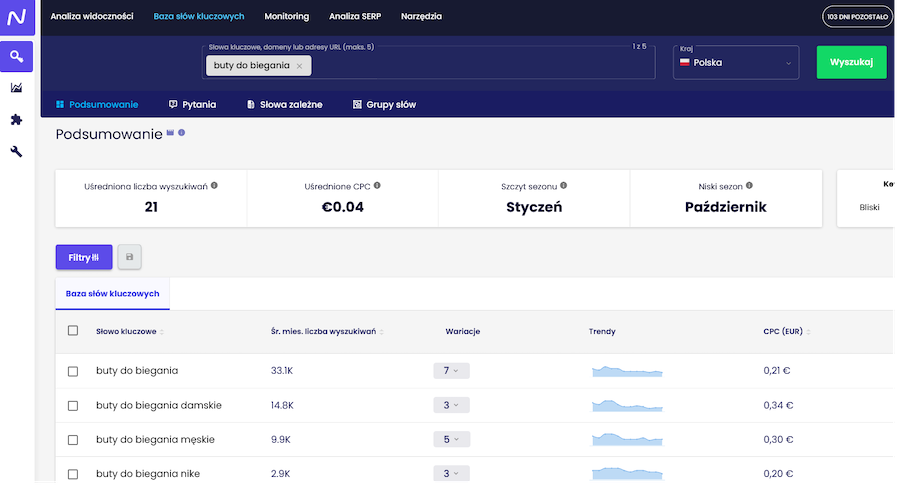900x486 pixels.
Task: View the trend chart for 'buty do biegania męskie'
Action: pyautogui.click(x=627, y=440)
